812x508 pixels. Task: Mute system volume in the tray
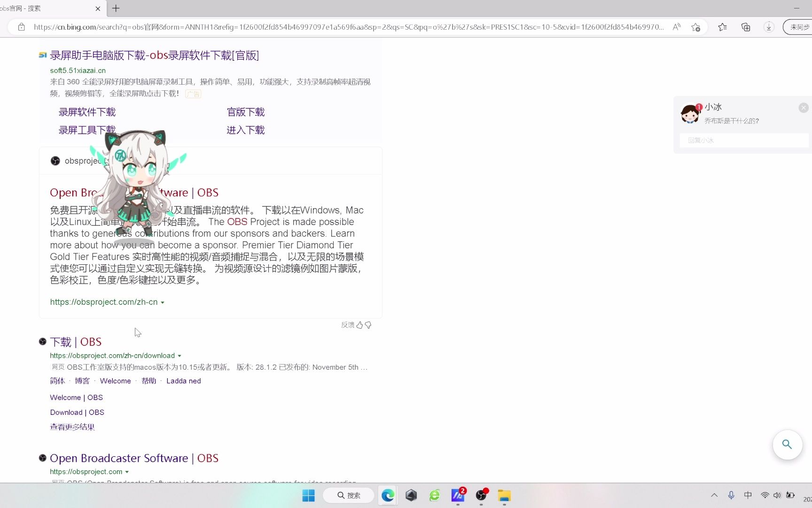[778, 495]
